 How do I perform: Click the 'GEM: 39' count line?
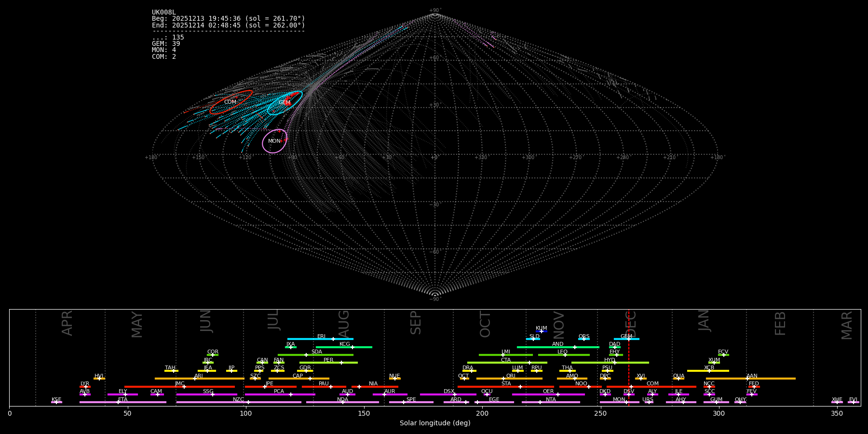(x=166, y=44)
